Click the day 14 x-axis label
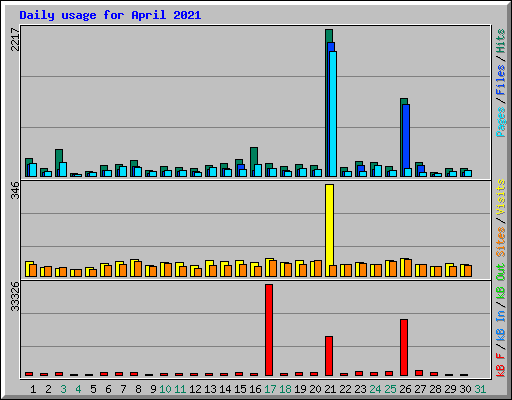The width and height of the screenshot is (512, 400). pos(225,389)
